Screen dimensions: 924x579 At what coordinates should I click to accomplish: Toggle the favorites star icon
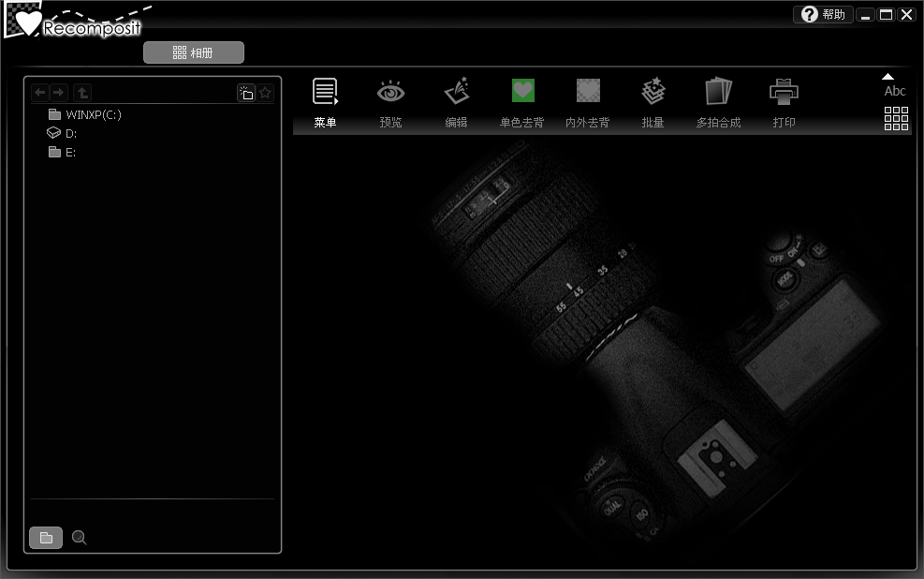click(x=265, y=93)
